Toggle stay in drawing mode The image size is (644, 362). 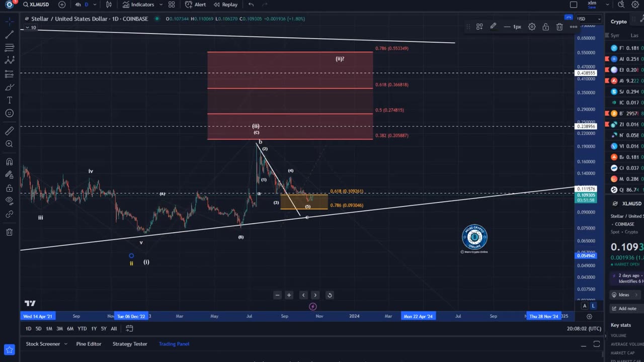point(9,175)
